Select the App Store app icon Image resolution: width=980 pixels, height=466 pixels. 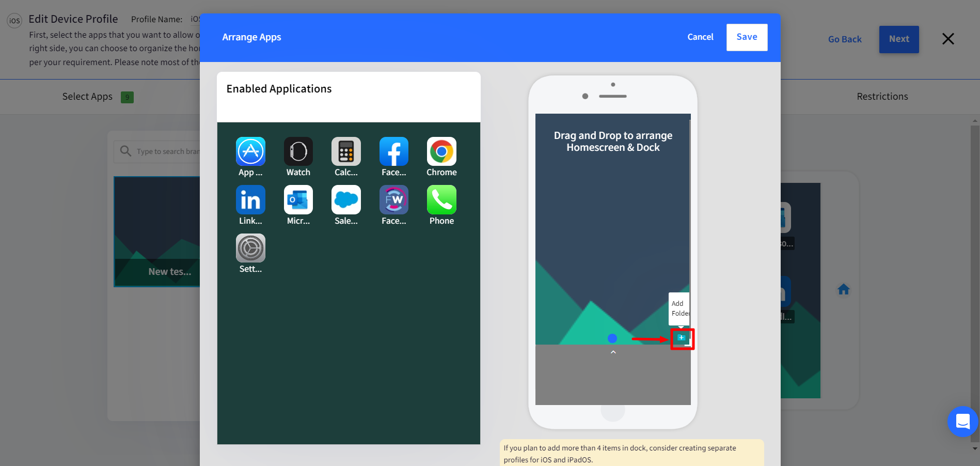point(250,151)
